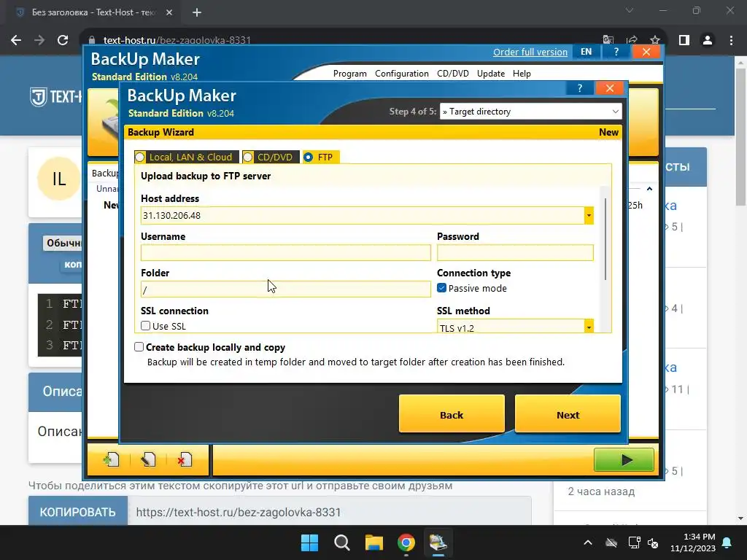Close the Backup Wizard dialog

[x=609, y=88]
